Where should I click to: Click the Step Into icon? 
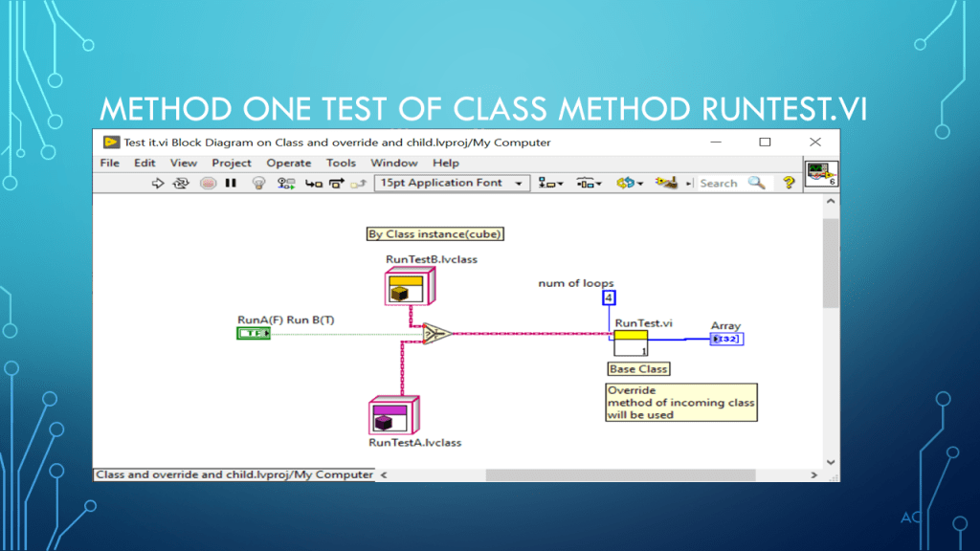point(313,184)
